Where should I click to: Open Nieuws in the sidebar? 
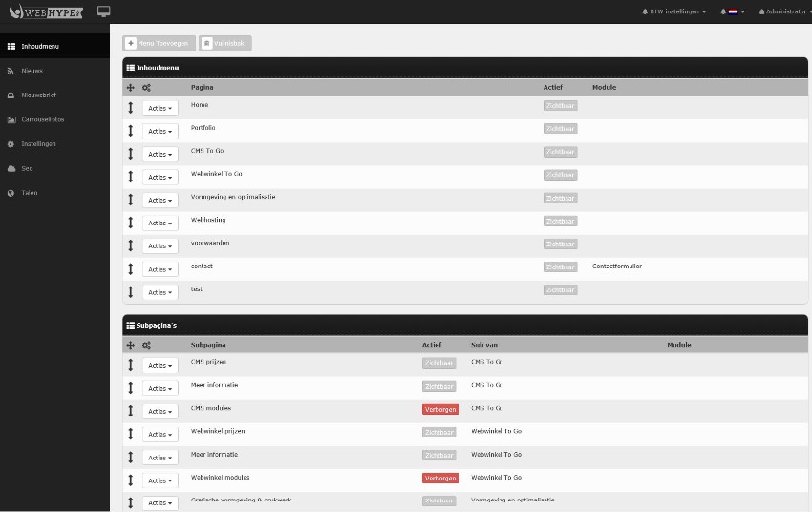click(54, 71)
